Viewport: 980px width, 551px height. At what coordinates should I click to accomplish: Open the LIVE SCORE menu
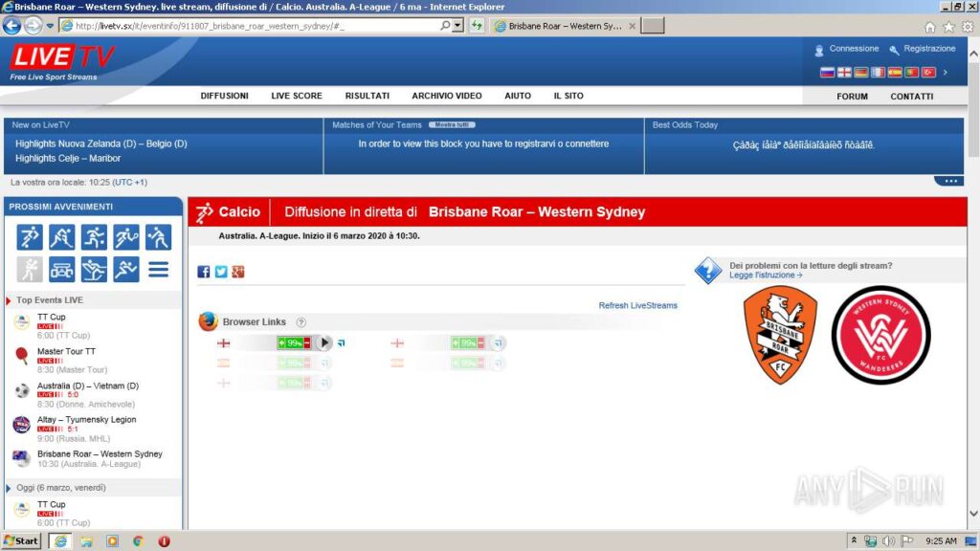click(x=297, y=96)
